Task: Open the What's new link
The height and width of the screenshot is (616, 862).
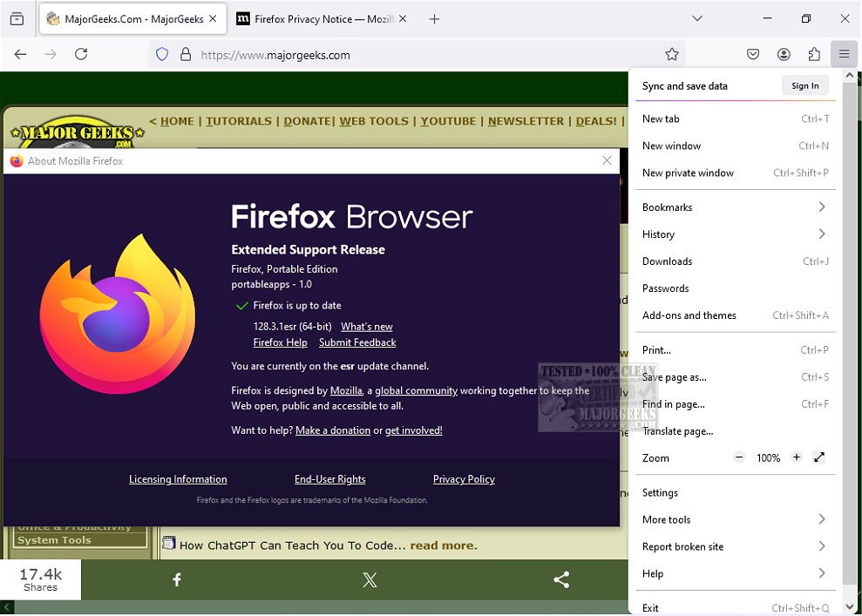Action: 366,326
